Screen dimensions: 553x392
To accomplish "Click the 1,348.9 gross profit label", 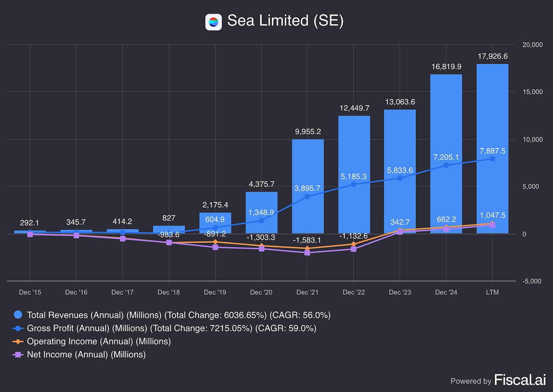I will [261, 213].
